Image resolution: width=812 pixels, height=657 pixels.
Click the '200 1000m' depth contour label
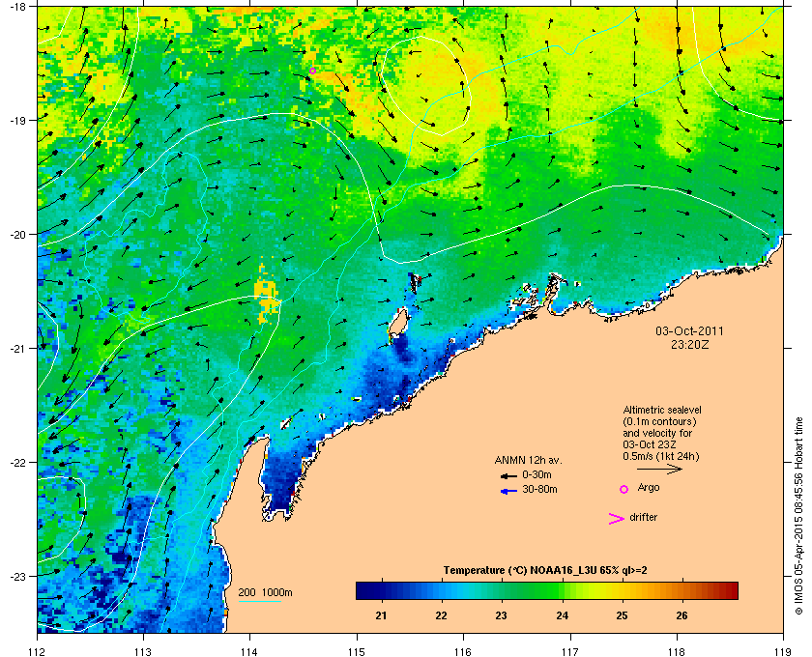point(265,592)
